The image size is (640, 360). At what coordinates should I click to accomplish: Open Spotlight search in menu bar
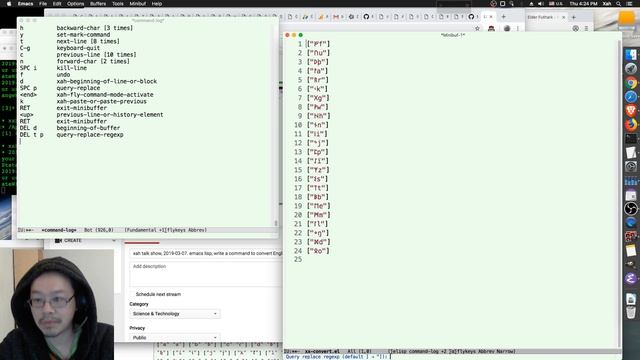619,4
